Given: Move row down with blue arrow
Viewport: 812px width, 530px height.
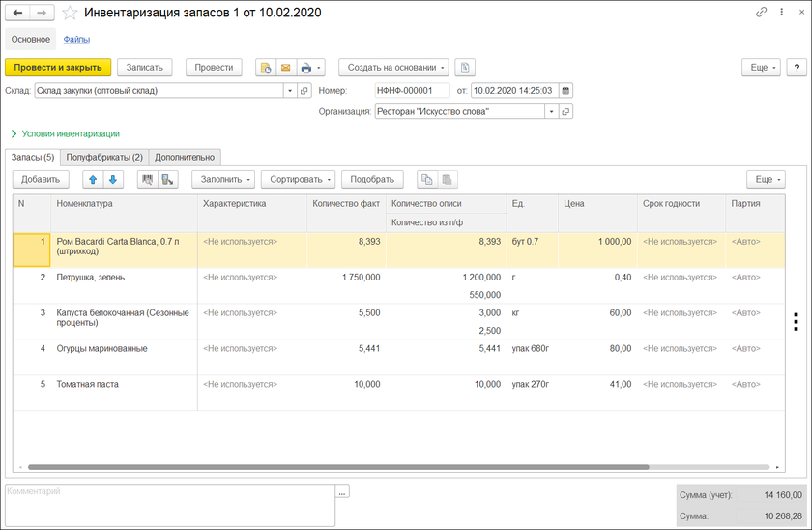Looking at the screenshot, I should click(113, 179).
